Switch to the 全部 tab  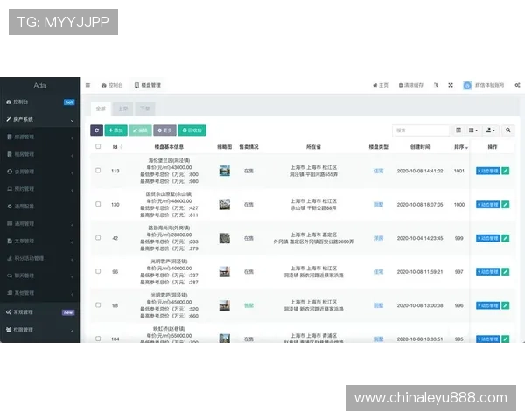tap(101, 108)
